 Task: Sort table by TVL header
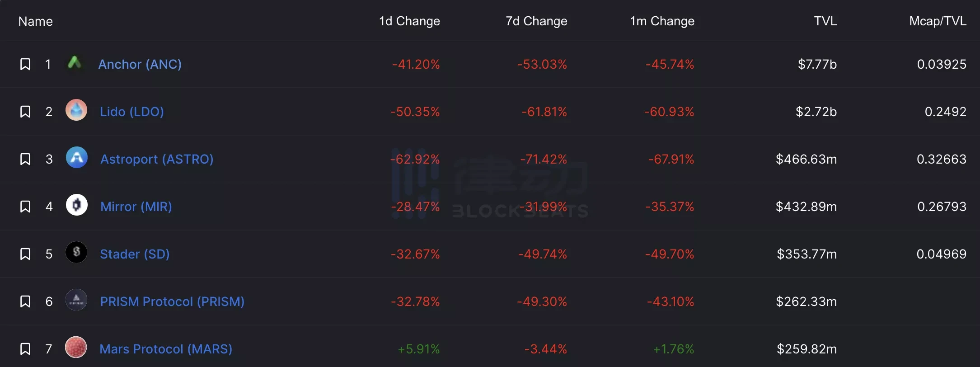(825, 21)
